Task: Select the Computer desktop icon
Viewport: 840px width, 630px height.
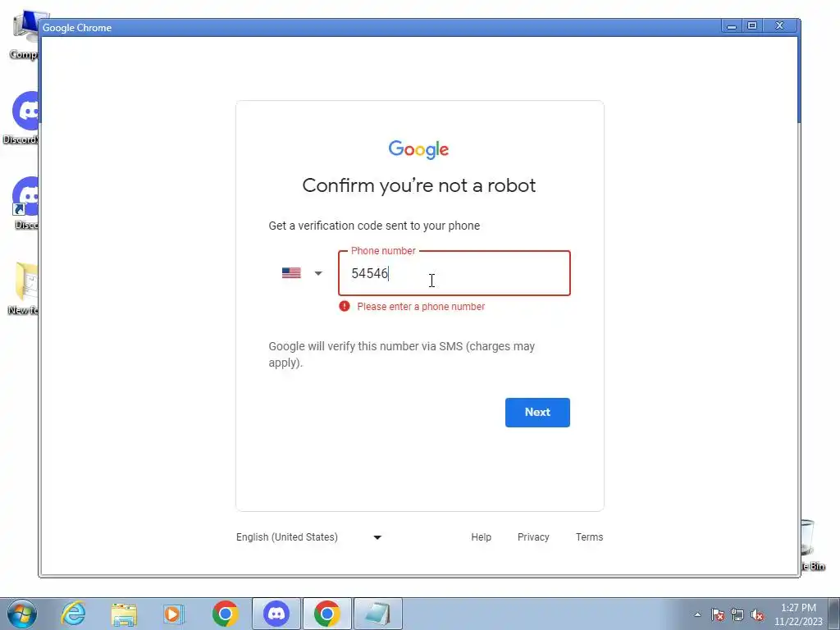Action: (24, 34)
